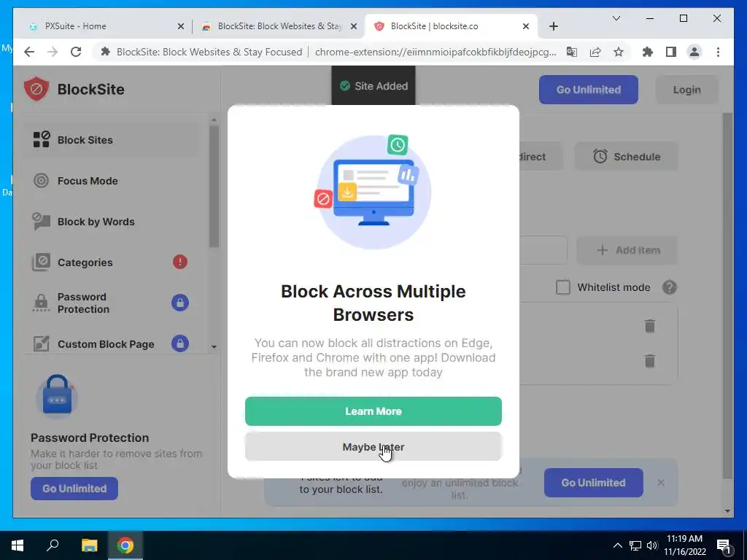Image resolution: width=747 pixels, height=560 pixels.
Task: Open Password Protection in the sidebar
Action: coord(112,303)
